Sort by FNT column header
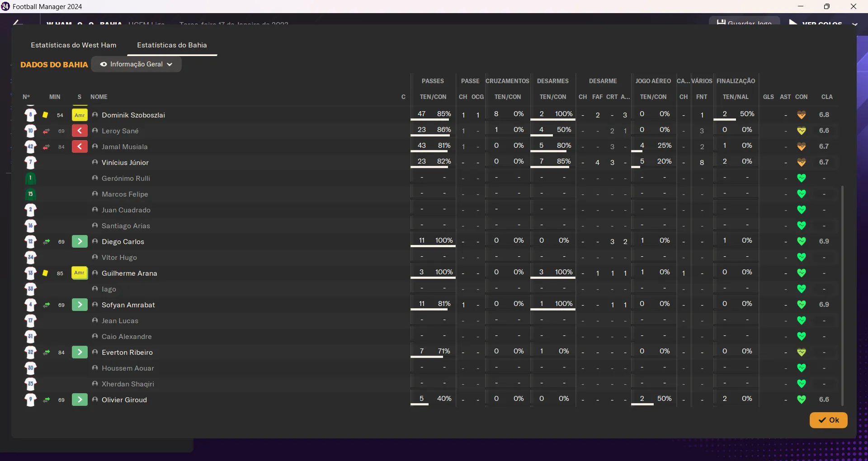Screen dimensions: 868x461 tap(702, 97)
